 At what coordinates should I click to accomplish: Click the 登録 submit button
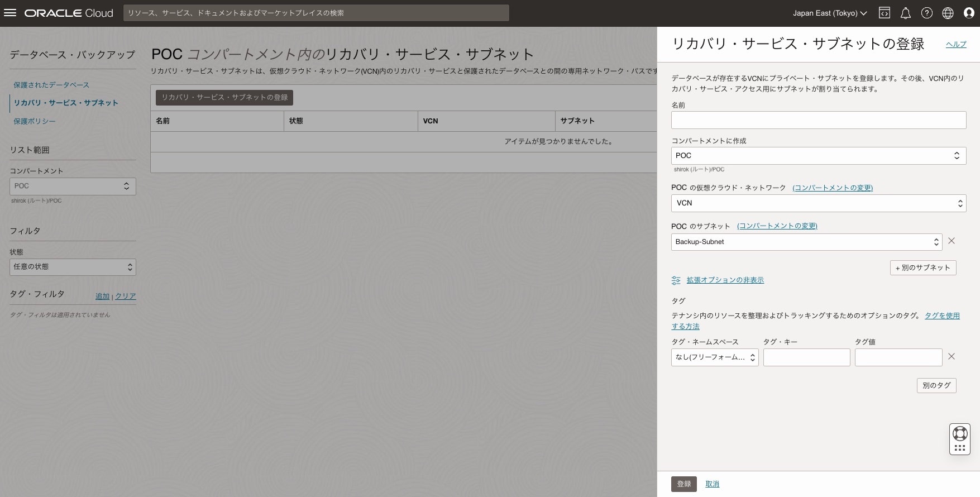pyautogui.click(x=684, y=484)
